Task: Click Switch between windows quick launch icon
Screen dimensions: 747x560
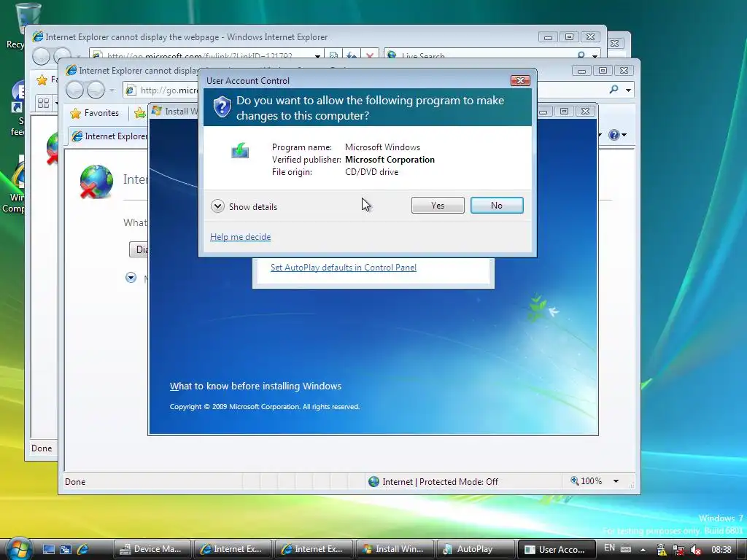Action: [66, 549]
